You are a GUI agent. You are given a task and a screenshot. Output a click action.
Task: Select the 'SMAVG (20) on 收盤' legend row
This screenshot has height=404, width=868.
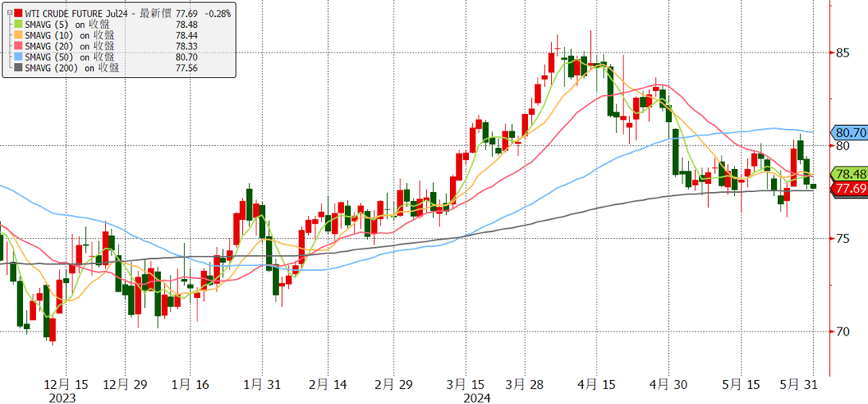pyautogui.click(x=70, y=46)
